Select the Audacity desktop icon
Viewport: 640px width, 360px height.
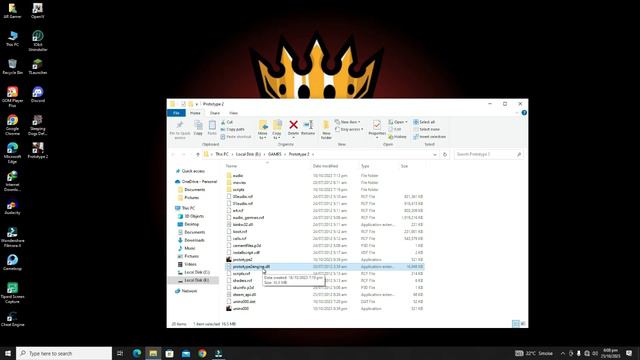[12, 207]
